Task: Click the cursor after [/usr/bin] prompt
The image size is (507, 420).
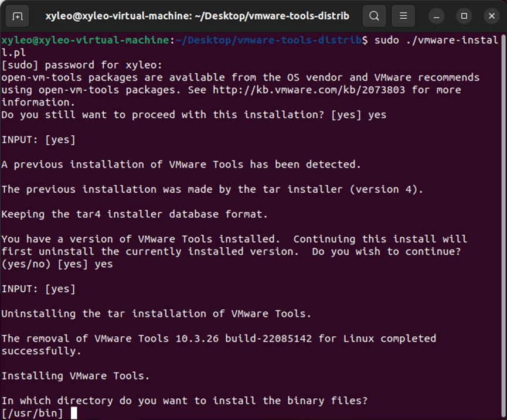Action: [x=74, y=413]
